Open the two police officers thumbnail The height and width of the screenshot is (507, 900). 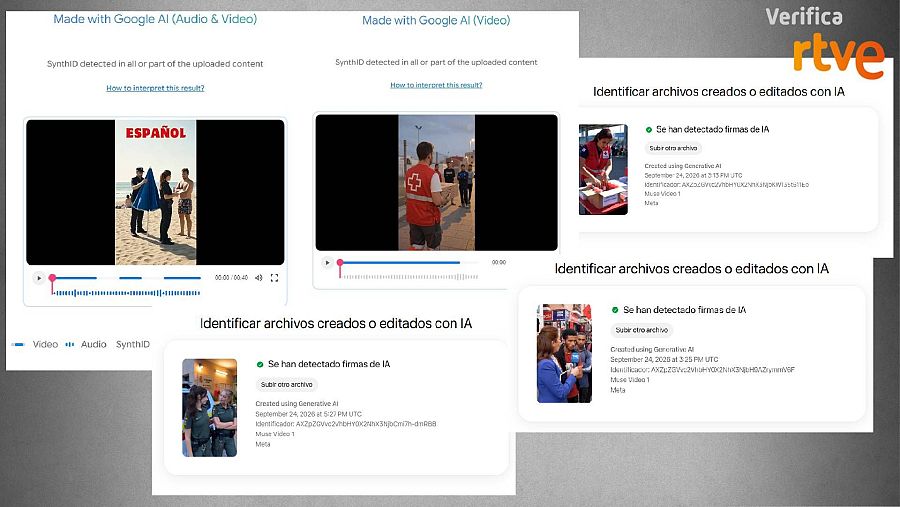(210, 408)
